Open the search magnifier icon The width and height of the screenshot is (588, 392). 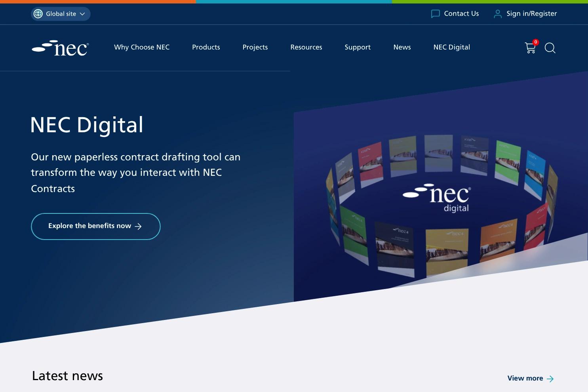point(550,48)
